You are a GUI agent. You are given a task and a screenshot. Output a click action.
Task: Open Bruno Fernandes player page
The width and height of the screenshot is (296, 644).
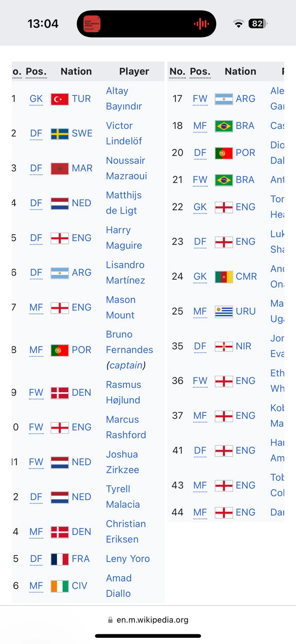point(129,342)
